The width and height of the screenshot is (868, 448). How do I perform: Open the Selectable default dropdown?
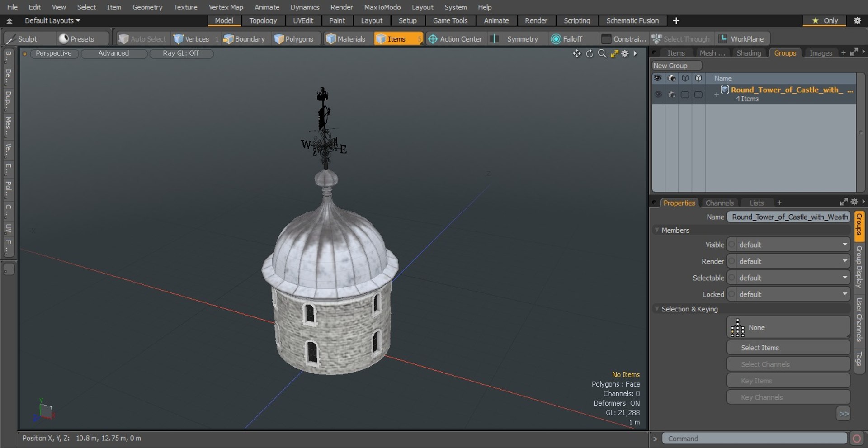[793, 278]
